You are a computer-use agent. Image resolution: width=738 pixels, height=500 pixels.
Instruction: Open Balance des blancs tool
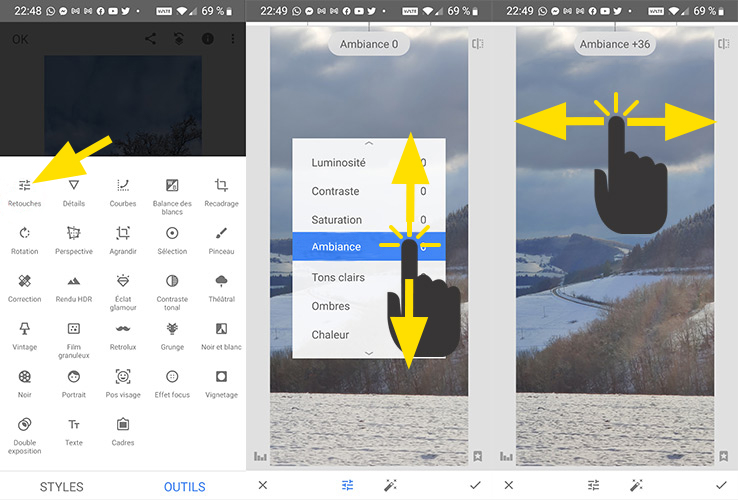click(172, 197)
